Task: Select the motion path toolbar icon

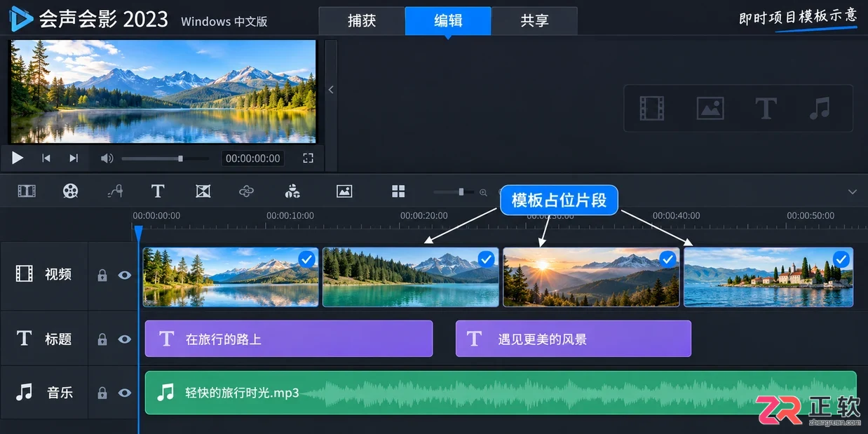Action: pyautogui.click(x=115, y=191)
